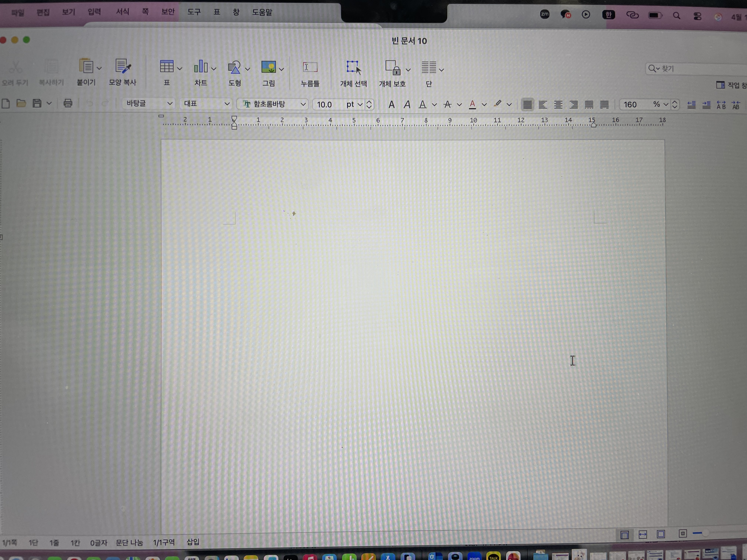Open Spotlight search in the macOS menu bar
747x560 pixels.
tap(676, 16)
